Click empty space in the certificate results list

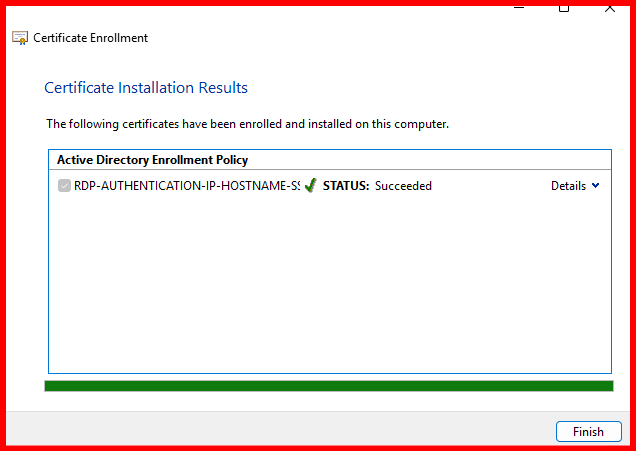pos(328,290)
